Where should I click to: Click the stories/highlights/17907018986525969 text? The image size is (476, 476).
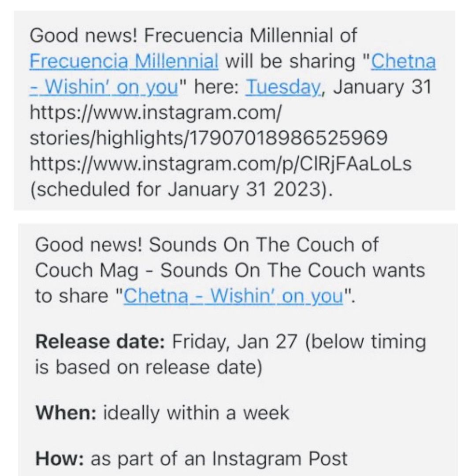208,138
